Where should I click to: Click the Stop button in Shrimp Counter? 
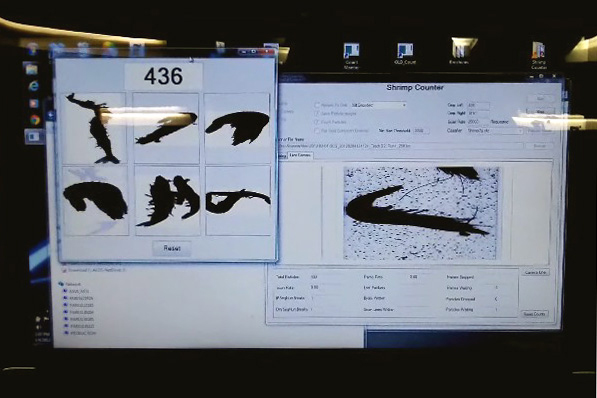(540, 112)
